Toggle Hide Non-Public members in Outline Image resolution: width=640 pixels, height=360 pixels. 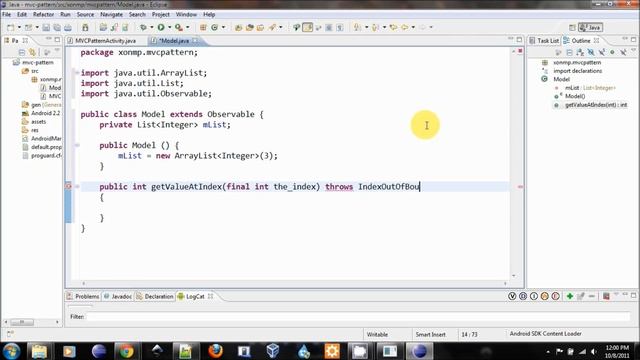pyautogui.click(x=612, y=52)
